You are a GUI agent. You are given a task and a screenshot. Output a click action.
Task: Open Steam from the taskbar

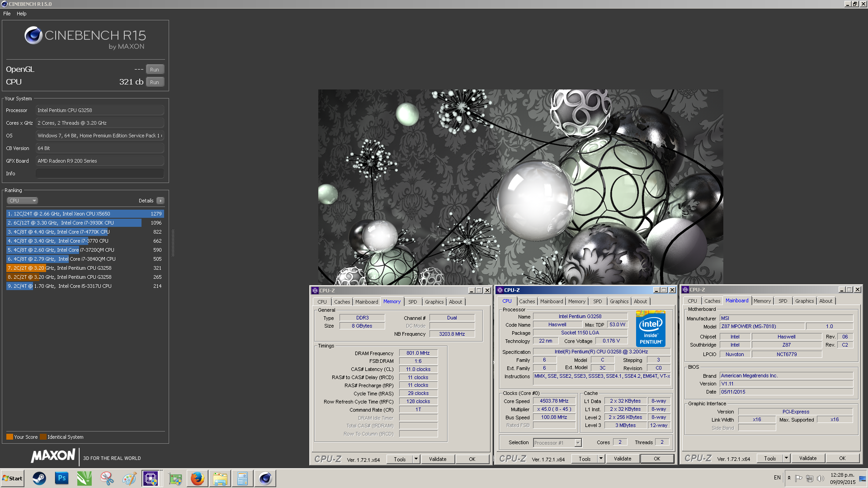coord(39,478)
